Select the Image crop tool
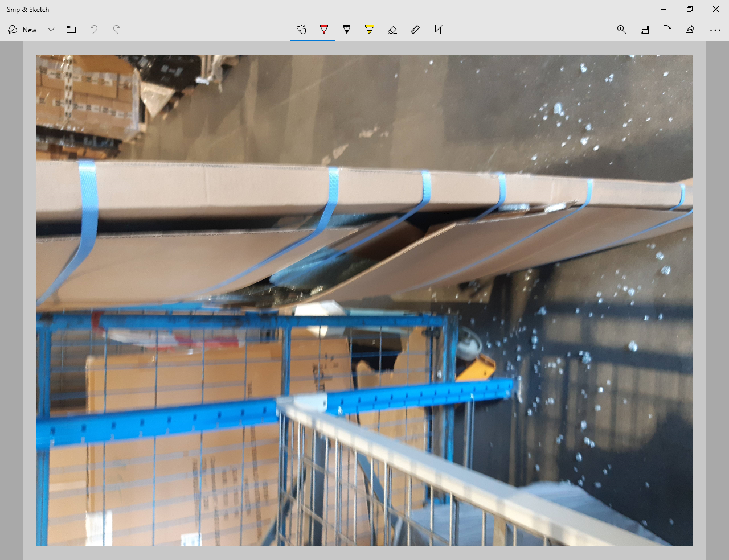 coord(438,30)
